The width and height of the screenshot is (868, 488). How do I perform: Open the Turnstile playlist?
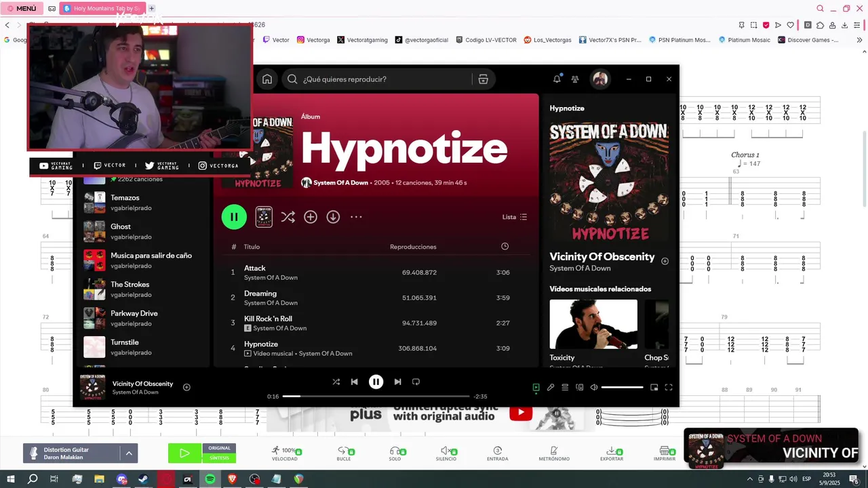click(x=142, y=347)
